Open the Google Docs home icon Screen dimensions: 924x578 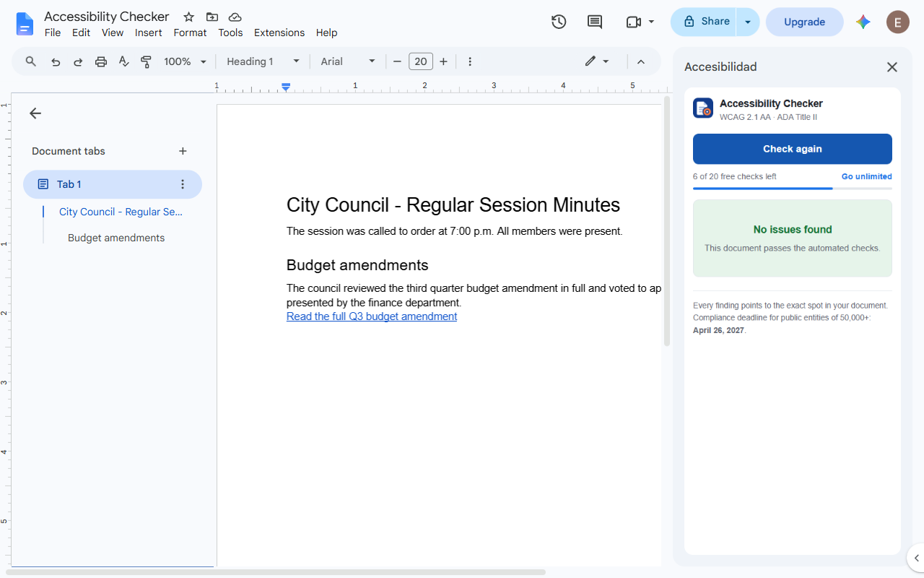click(x=25, y=24)
